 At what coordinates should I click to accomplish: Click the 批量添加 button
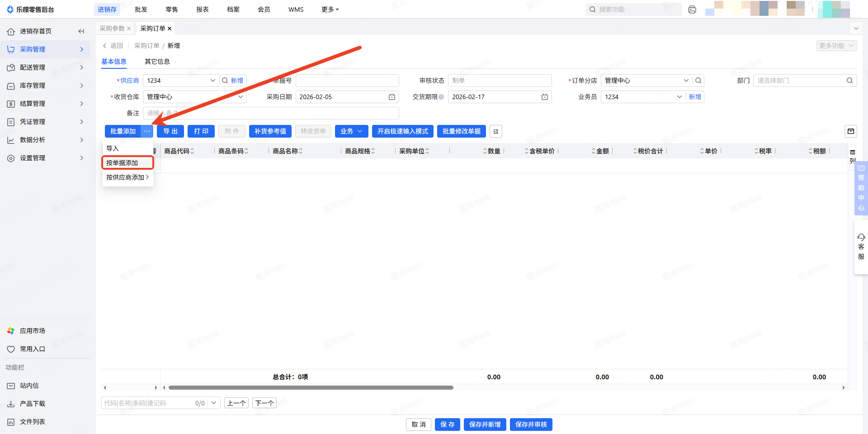click(123, 131)
